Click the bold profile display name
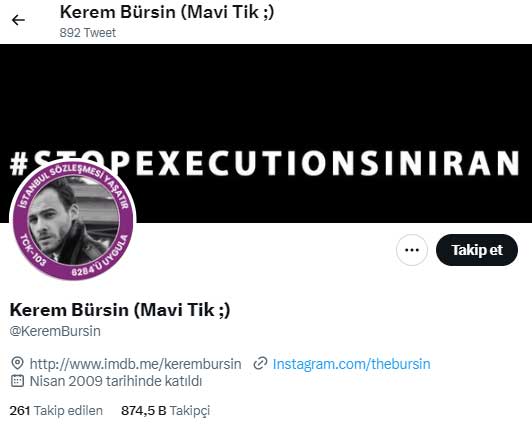This screenshot has height=426, width=532. coord(120,310)
